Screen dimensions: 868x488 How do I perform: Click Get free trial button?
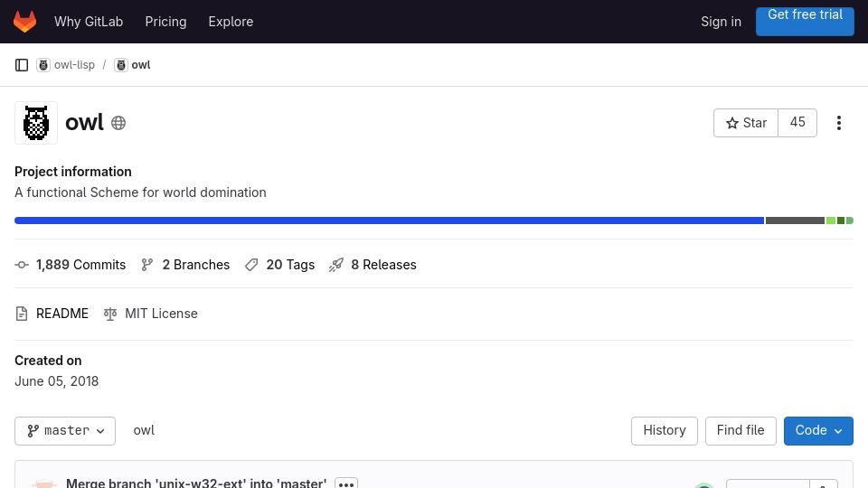pyautogui.click(x=805, y=21)
